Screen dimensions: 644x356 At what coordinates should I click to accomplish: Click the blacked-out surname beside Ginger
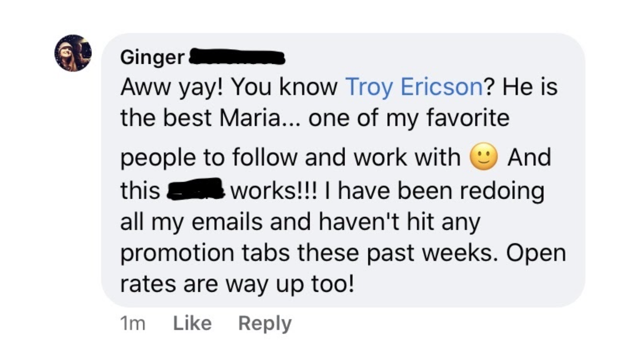(x=237, y=58)
